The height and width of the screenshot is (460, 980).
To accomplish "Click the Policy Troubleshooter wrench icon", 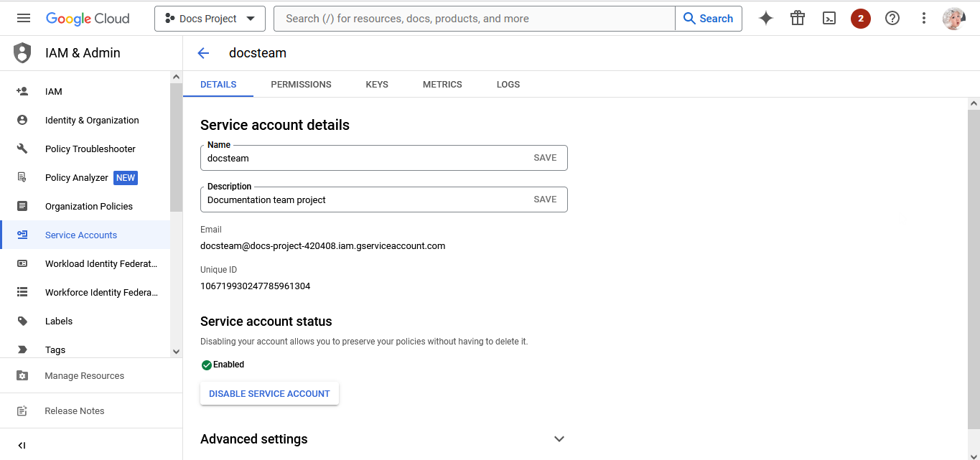I will click(x=22, y=149).
